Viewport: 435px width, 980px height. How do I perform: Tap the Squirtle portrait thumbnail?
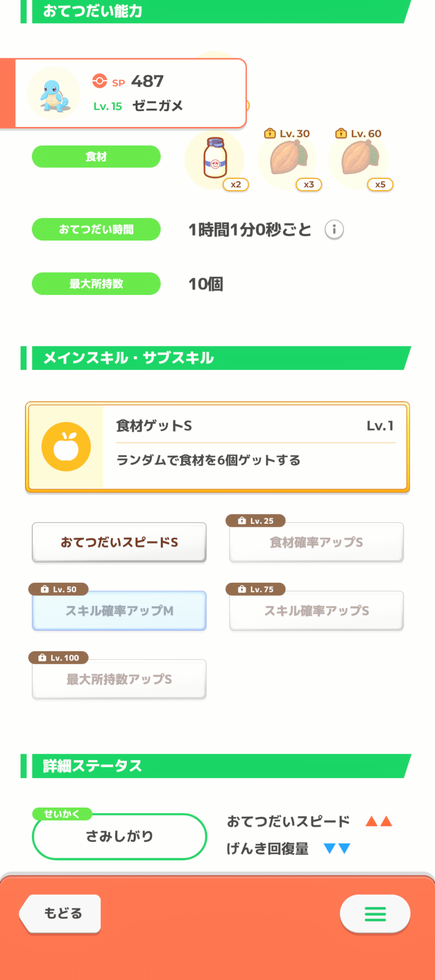coord(54,94)
